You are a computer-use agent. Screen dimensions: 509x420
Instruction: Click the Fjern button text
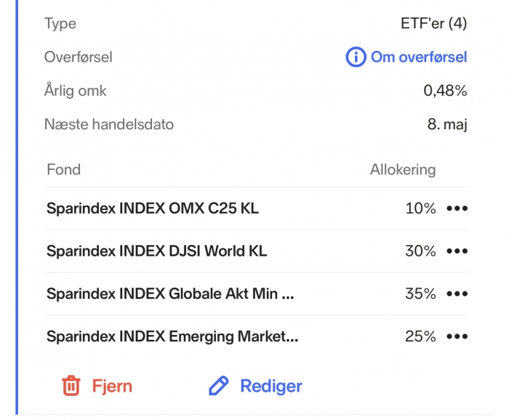[112, 387]
